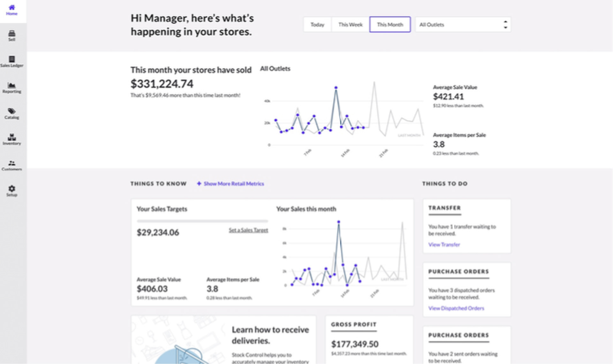Click the Your Sales Targets title
This screenshot has width=613, height=364.
tap(162, 209)
